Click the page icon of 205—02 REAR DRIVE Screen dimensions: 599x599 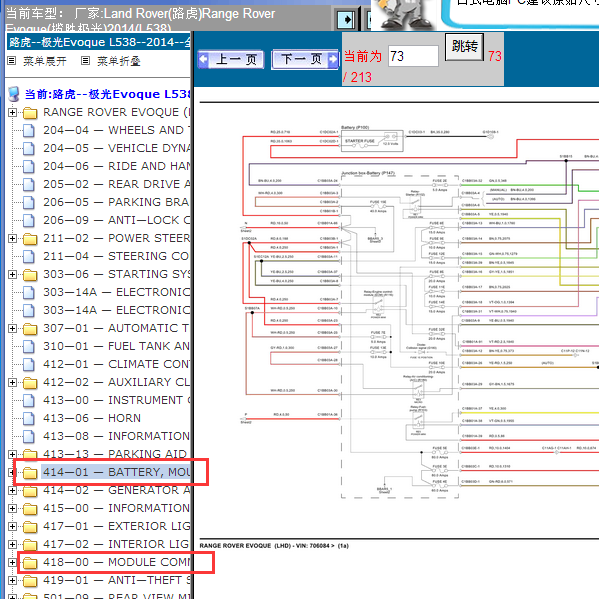[29, 185]
